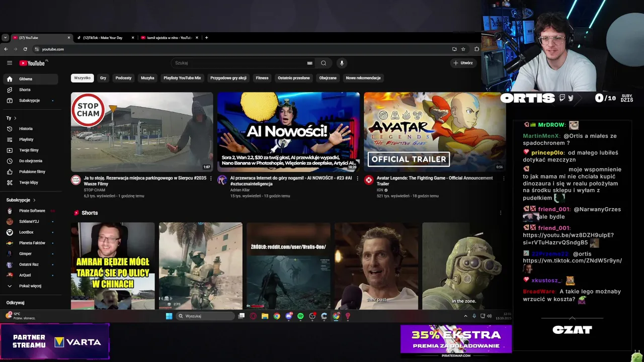Screen dimensions: 644x362
Task: Collapse the CZAT panel arrow
Action: 572,318
